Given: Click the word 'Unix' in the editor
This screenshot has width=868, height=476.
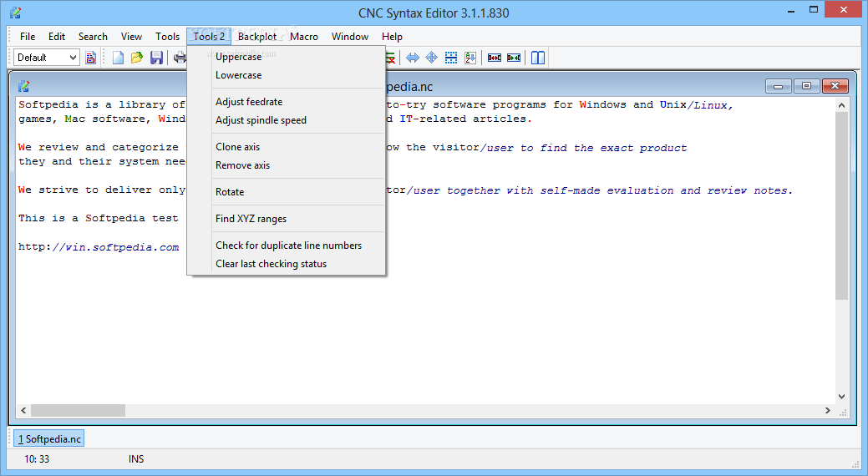Looking at the screenshot, I should click(673, 105).
